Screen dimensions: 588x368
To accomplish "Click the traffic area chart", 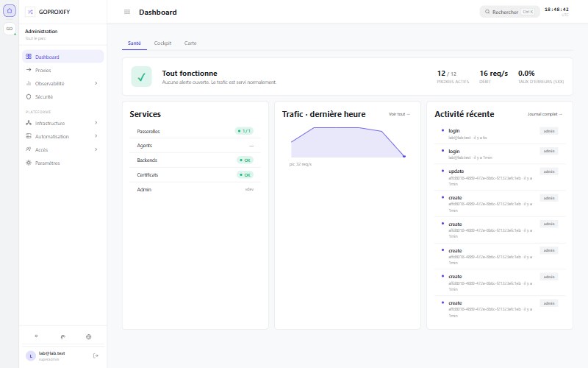I will [x=348, y=142].
